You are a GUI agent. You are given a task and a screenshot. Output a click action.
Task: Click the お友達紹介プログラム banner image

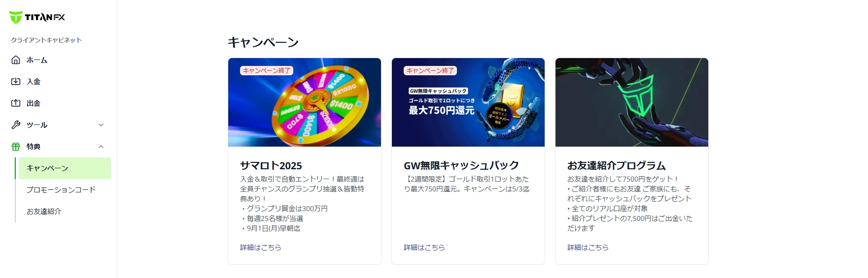click(x=632, y=102)
